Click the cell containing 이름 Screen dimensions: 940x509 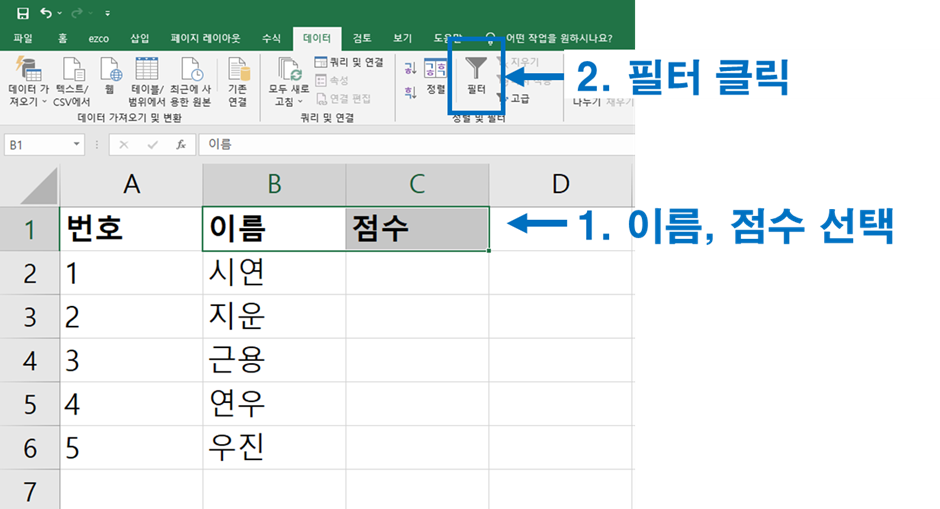tap(274, 229)
